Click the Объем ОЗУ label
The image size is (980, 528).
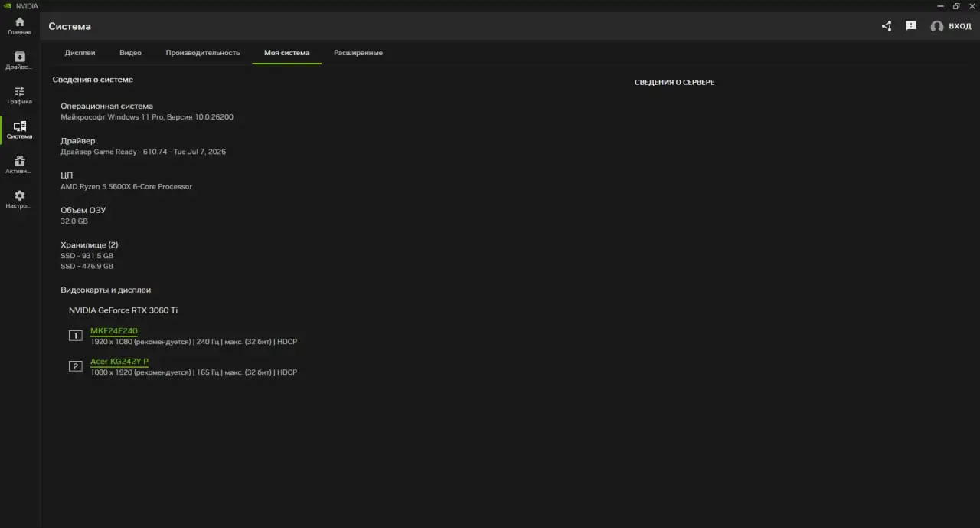83,210
